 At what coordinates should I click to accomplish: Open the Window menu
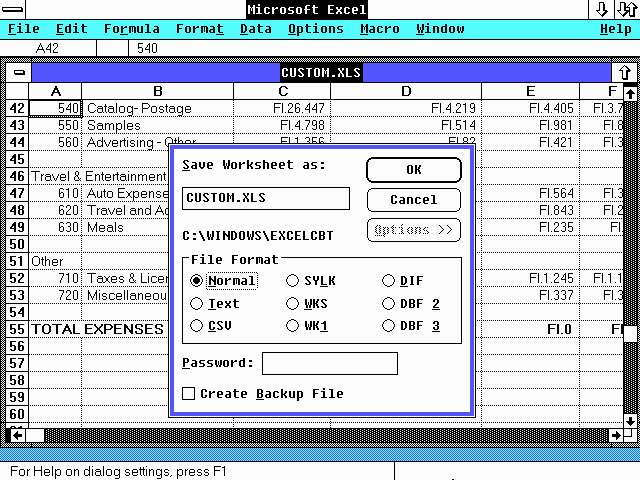tap(440, 29)
